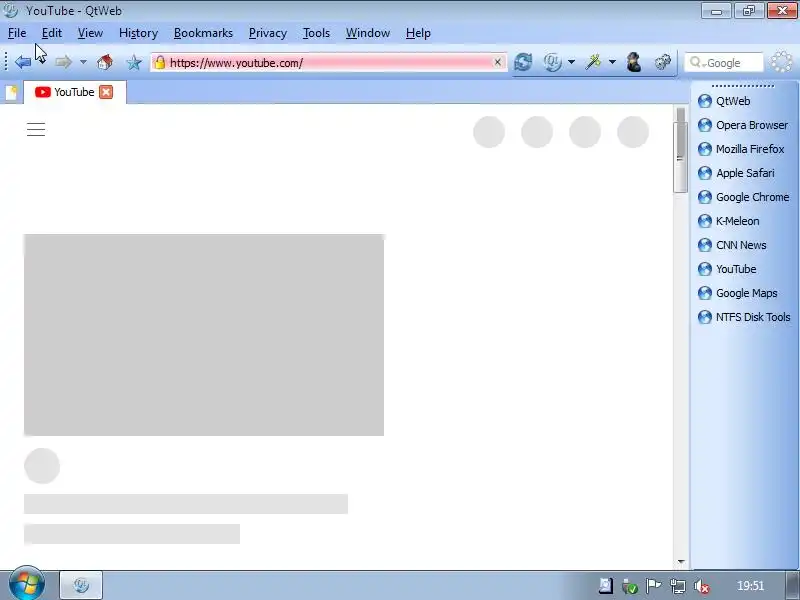Image resolution: width=800 pixels, height=600 pixels.
Task: Close the YouTube tab
Action: (x=106, y=92)
